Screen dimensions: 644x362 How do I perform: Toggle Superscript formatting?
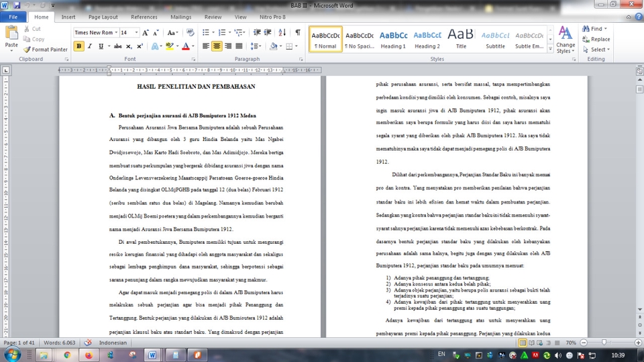(x=140, y=46)
